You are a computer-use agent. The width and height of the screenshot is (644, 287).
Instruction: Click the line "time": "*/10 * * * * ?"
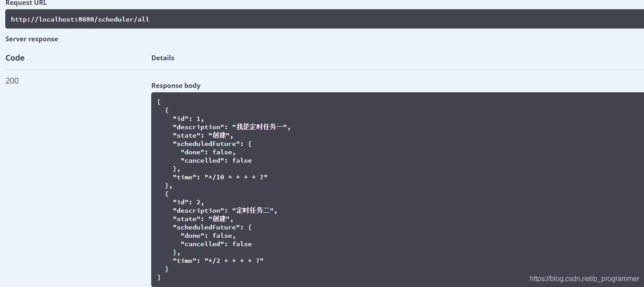coord(220,177)
